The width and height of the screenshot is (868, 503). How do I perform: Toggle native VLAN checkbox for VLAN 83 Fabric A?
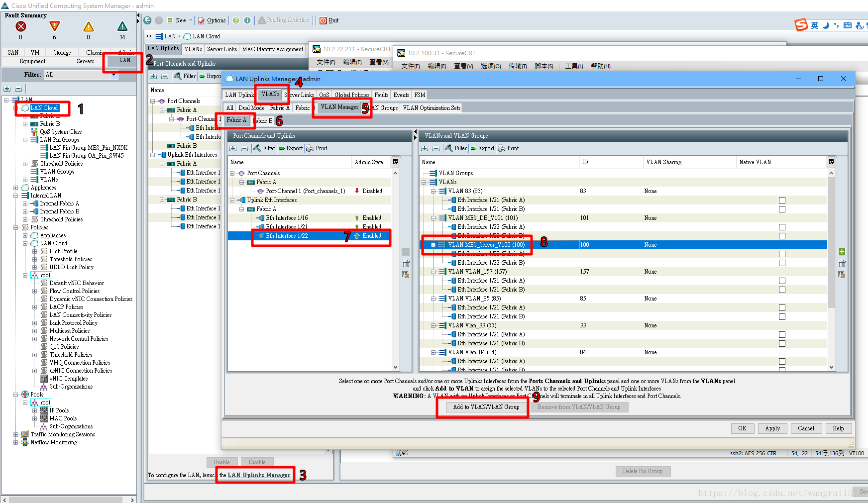(x=782, y=200)
